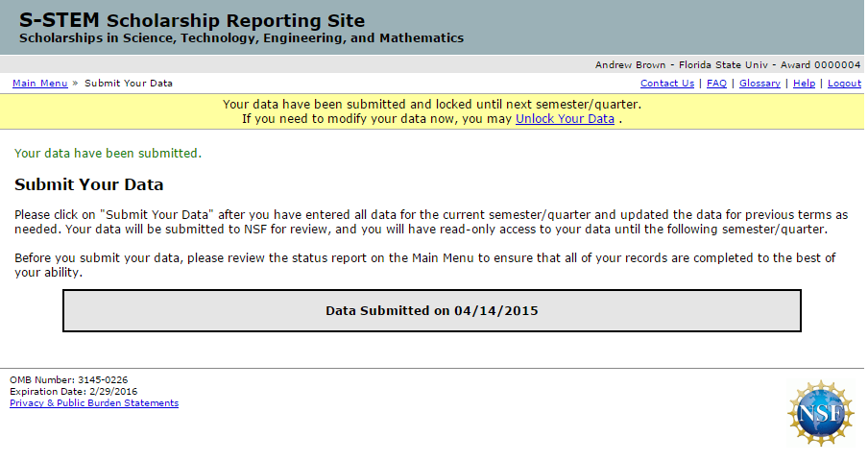Click the Logout link

click(x=844, y=83)
